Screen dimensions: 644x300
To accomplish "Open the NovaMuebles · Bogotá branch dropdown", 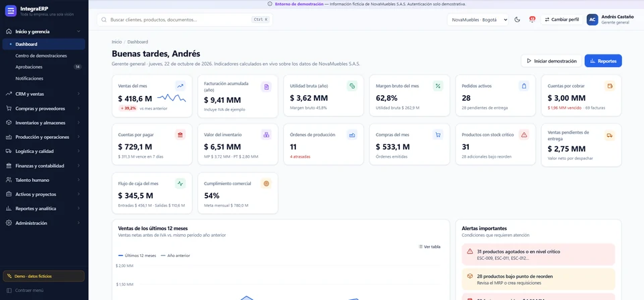I will [x=478, y=19].
